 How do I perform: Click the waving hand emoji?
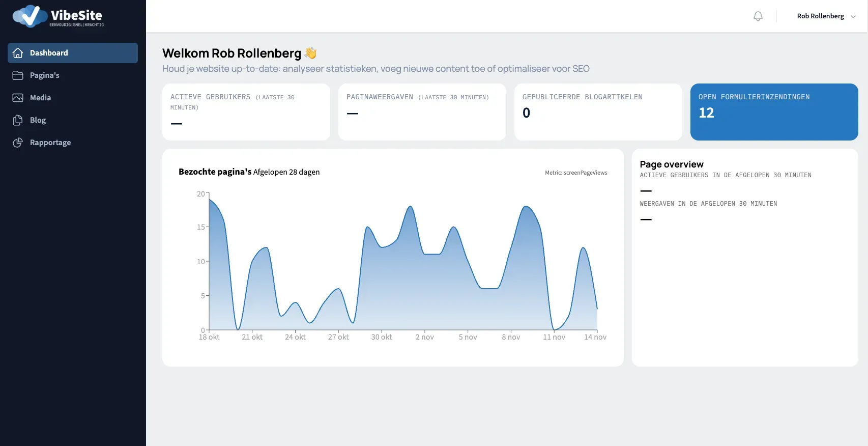click(x=310, y=53)
